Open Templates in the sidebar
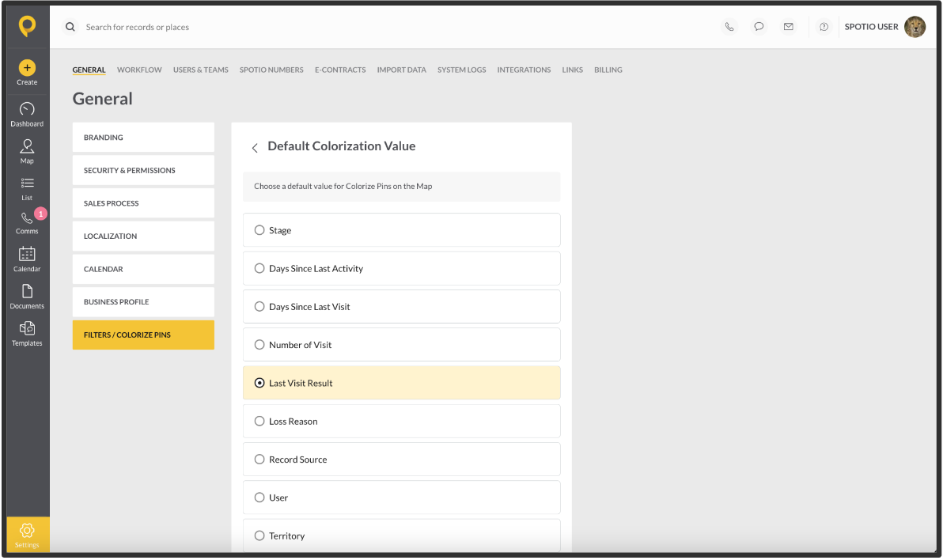 click(27, 334)
